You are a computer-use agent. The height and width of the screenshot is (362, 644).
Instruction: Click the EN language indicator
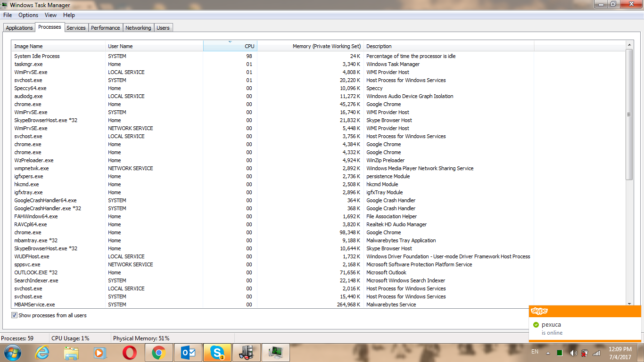click(535, 352)
